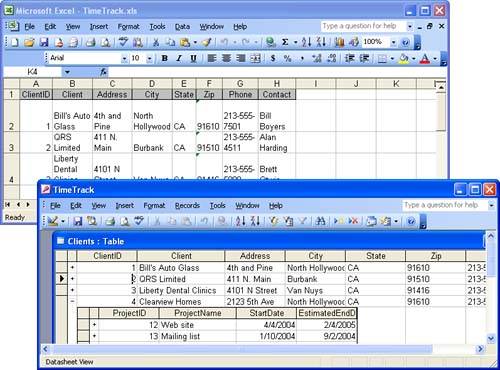Open the 100% zoom dropdown
Image resolution: width=500 pixels, height=370 pixels.
coord(394,42)
